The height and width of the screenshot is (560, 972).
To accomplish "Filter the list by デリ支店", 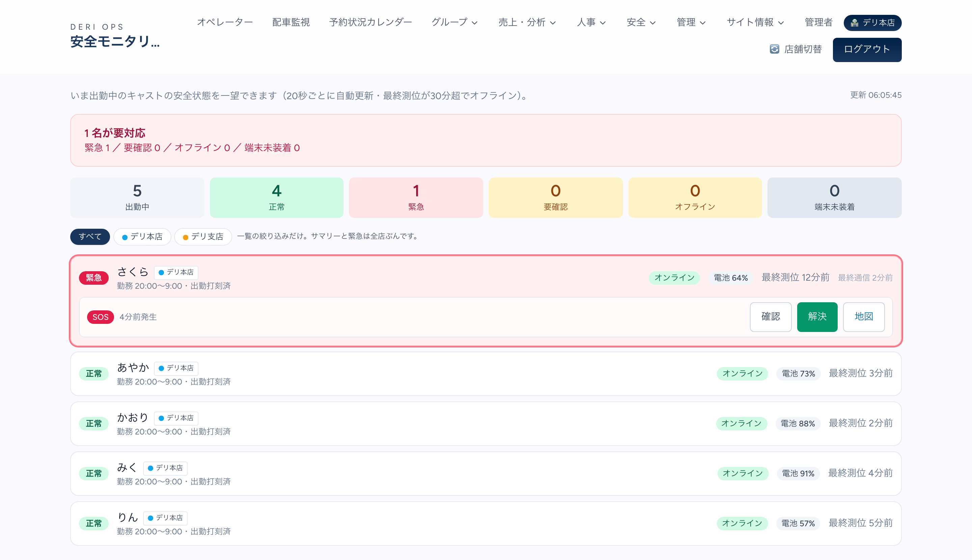I will 203,236.
